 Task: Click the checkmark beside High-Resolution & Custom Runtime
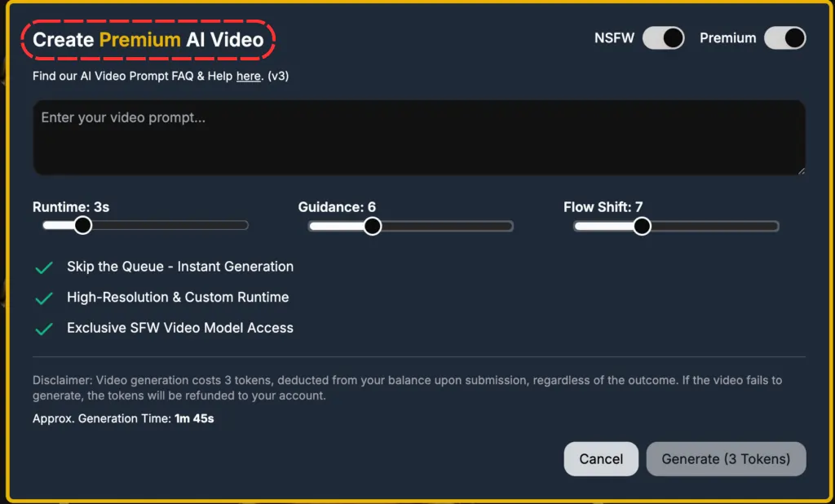pos(44,298)
